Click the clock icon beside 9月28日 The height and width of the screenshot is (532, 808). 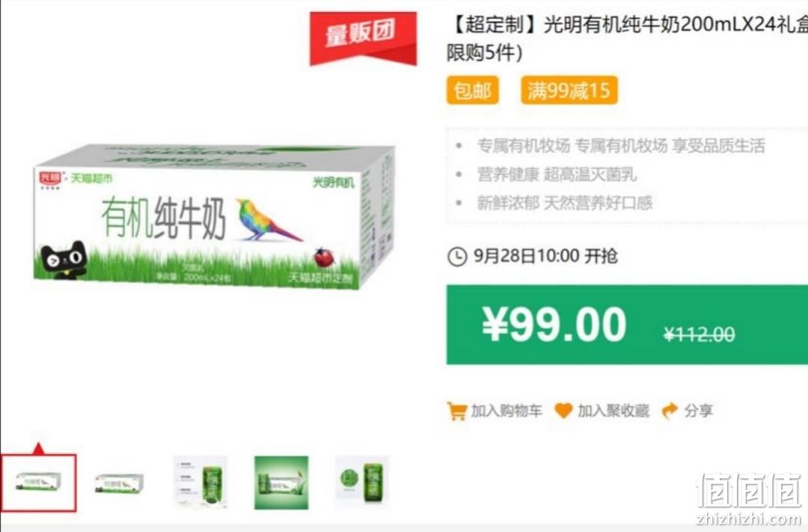click(x=457, y=256)
